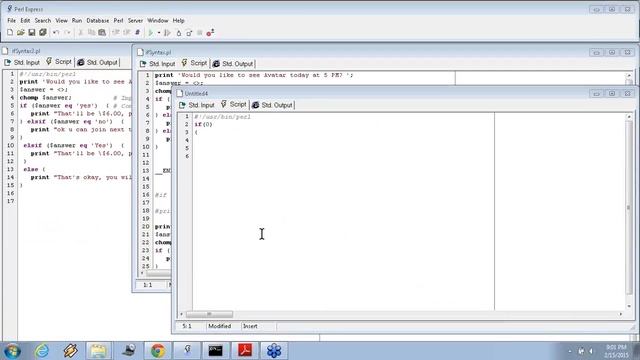Open the Perl menu
The image size is (640, 360).
(x=118, y=20)
